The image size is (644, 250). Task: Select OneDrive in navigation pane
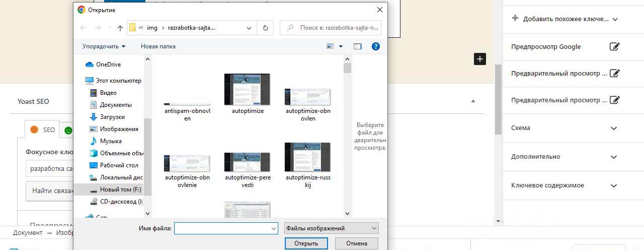click(108, 65)
